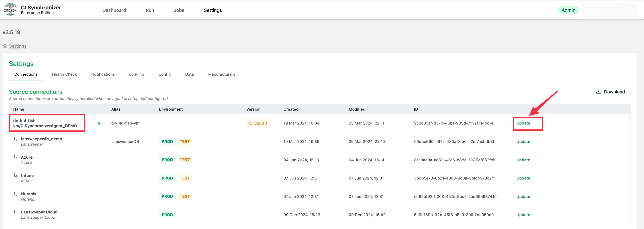644x229 pixels.
Task: Switch to the Connections tab
Action: [x=26, y=74]
